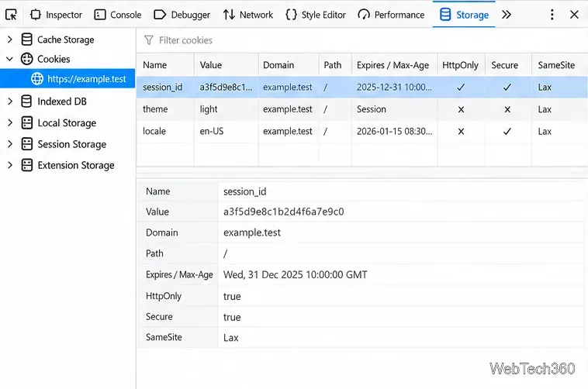Click the Session Storage icon
This screenshot has width=588, height=389.
point(26,144)
